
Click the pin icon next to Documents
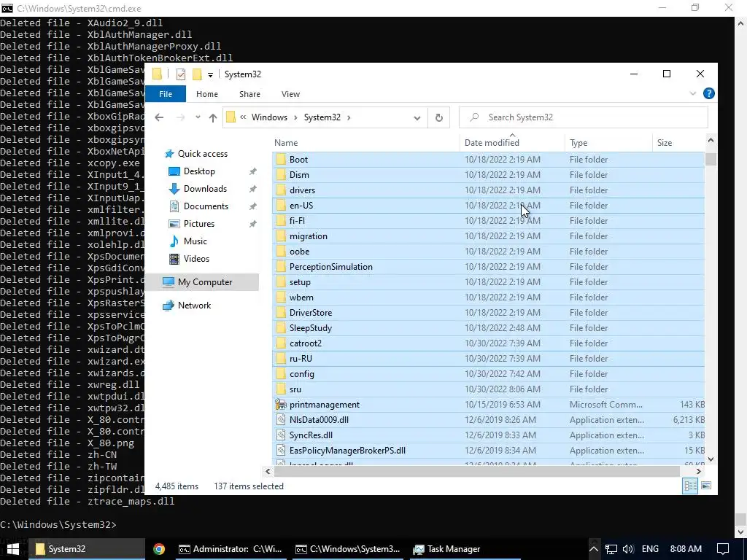click(253, 206)
